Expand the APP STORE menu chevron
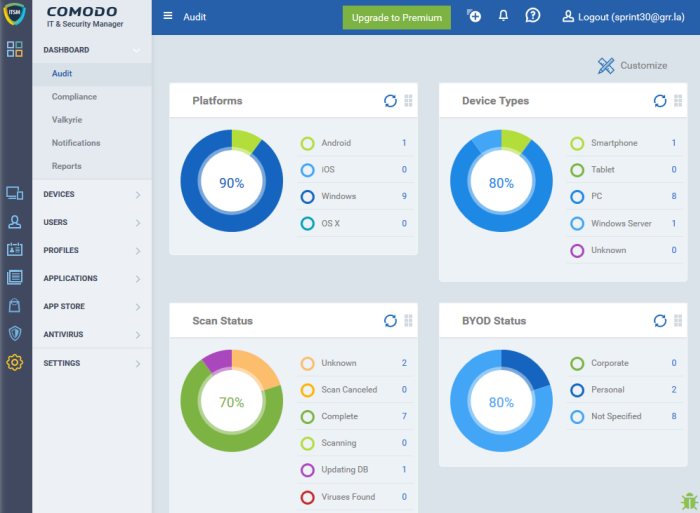700x513 pixels. pos(138,307)
